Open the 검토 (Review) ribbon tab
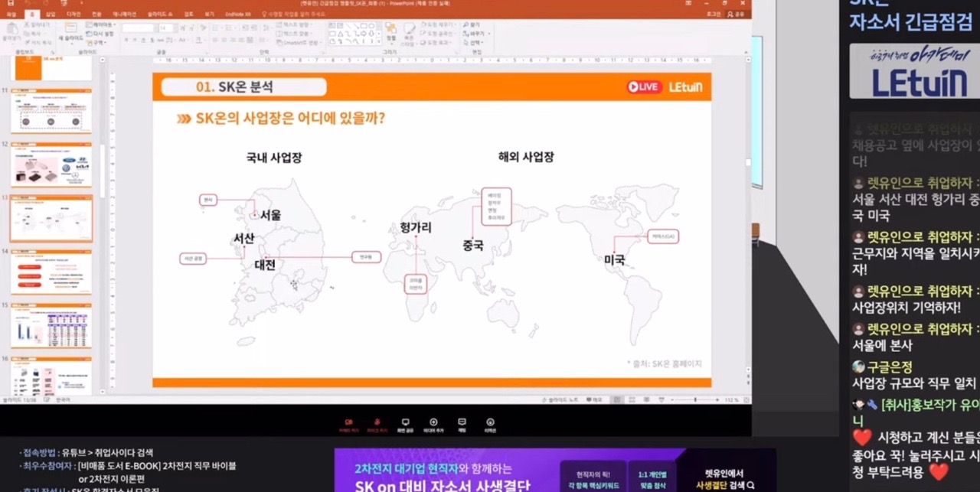This screenshot has width=980, height=492. point(189,14)
